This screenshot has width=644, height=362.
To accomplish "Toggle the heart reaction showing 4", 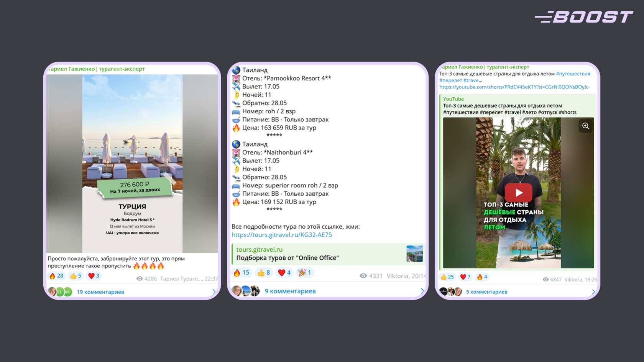I will (284, 273).
